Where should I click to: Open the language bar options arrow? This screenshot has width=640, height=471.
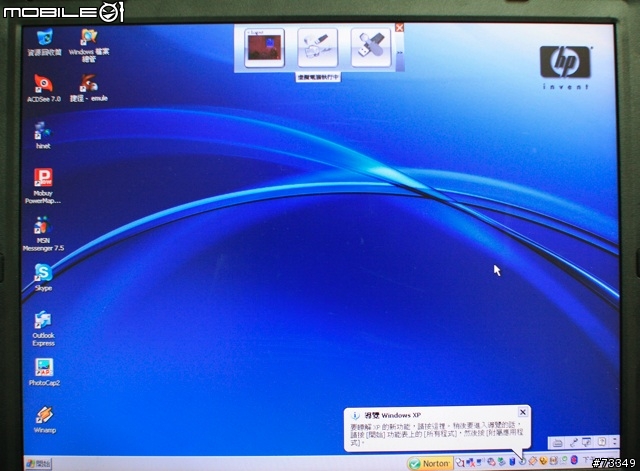pos(615,442)
